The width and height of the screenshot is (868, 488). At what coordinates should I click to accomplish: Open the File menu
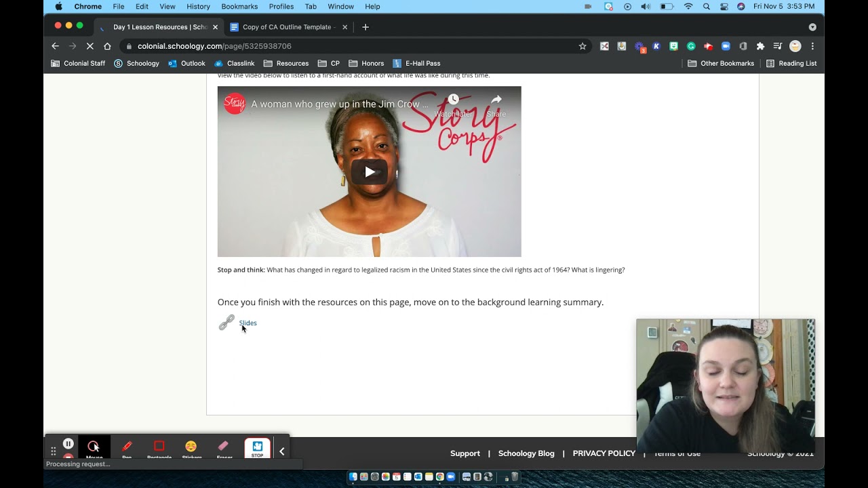[x=119, y=6]
